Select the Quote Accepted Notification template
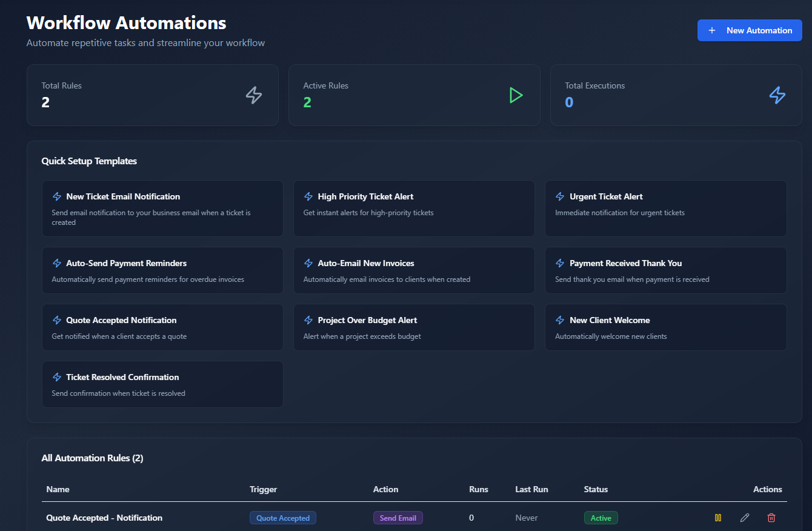This screenshot has height=531, width=812. tap(162, 327)
